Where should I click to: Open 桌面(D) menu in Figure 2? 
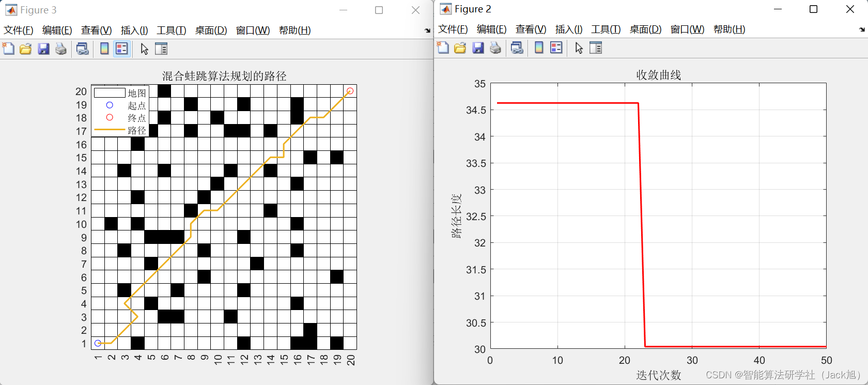(x=645, y=29)
